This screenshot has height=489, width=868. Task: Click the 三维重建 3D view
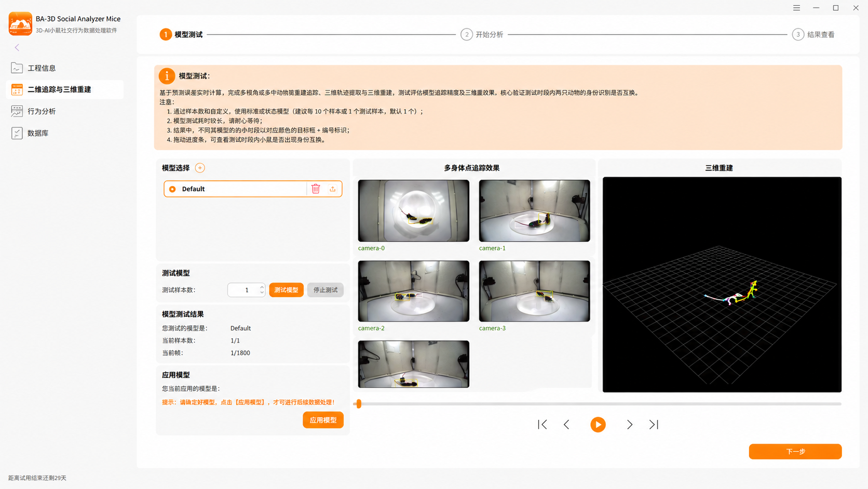coord(722,285)
